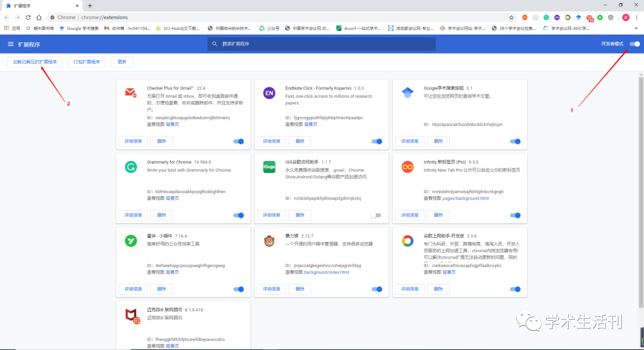
Task: Disable 谷歌上网助手-开发版 switch
Action: [x=515, y=289]
